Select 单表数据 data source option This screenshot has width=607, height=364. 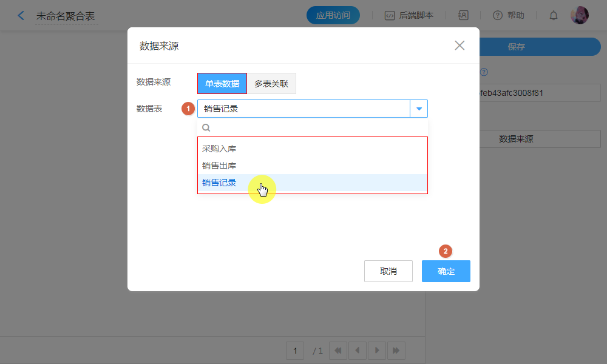(222, 84)
